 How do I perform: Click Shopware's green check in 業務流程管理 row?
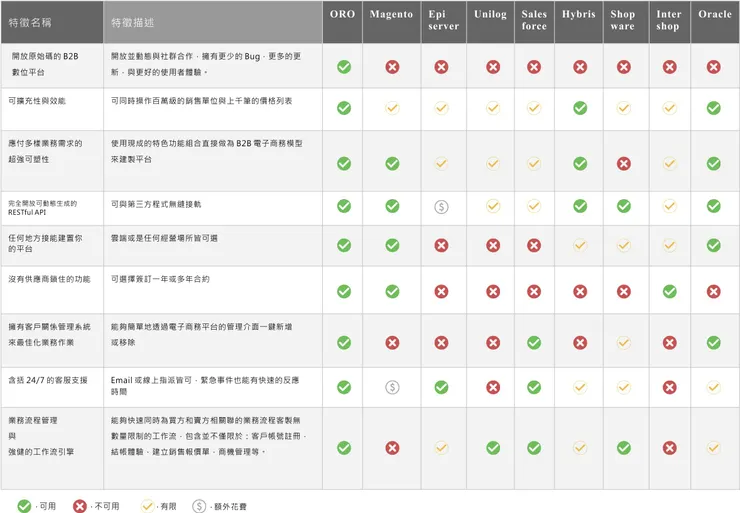click(x=623, y=448)
